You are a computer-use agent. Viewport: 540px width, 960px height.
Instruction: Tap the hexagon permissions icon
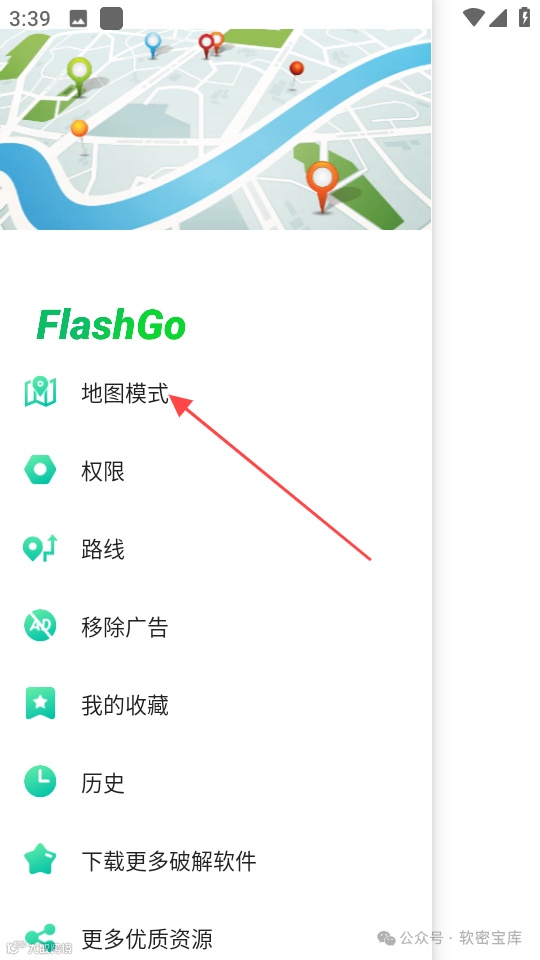point(40,470)
